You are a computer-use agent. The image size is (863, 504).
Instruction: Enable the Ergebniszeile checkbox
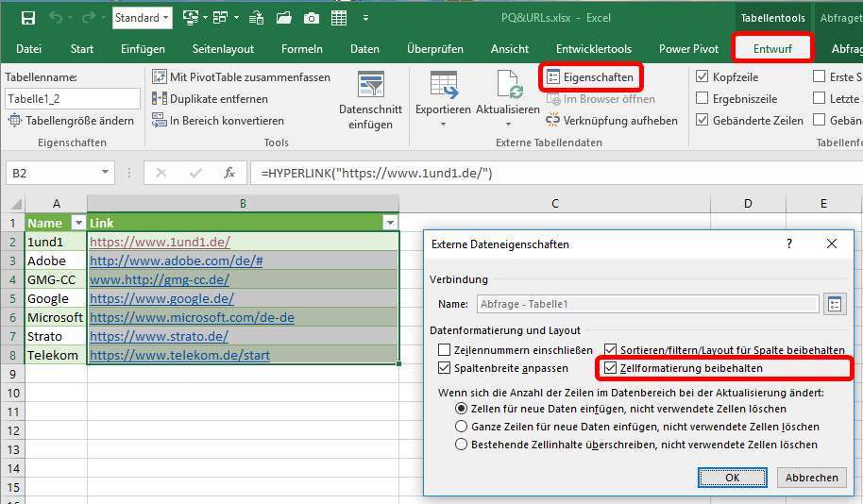702,98
